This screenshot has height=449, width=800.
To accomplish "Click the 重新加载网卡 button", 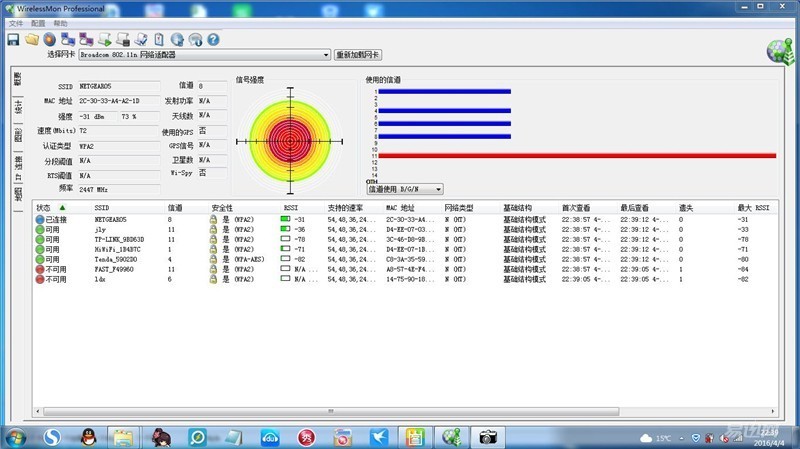I will (x=358, y=55).
